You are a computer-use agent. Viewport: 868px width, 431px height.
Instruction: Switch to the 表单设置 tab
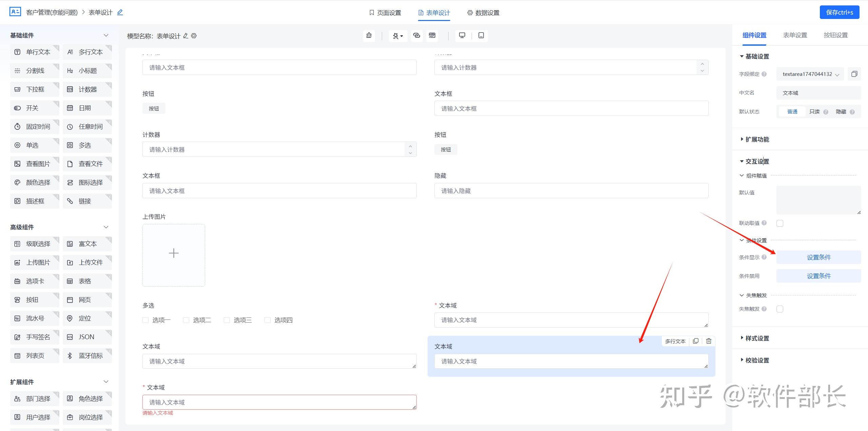[795, 35]
